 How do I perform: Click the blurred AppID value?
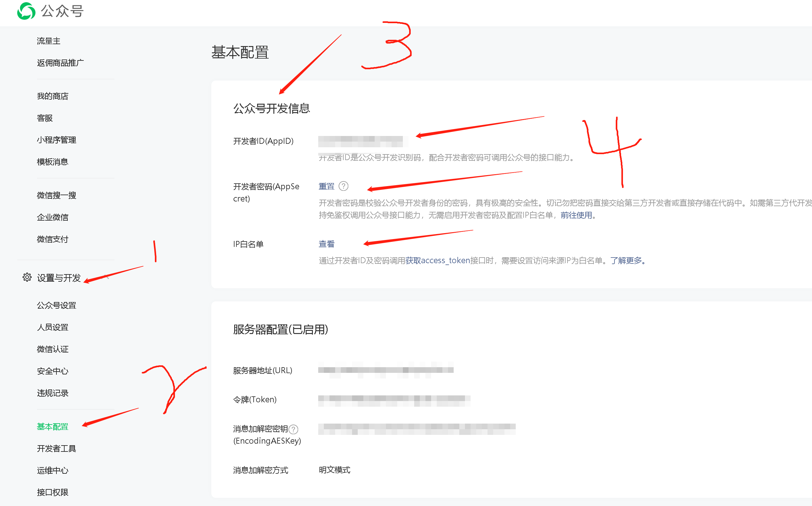click(363, 141)
